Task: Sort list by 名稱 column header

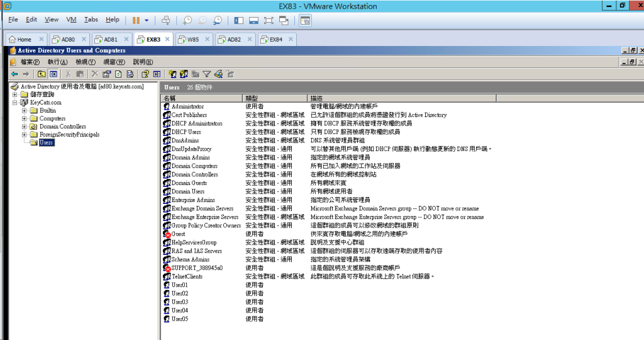Action: [x=201, y=98]
